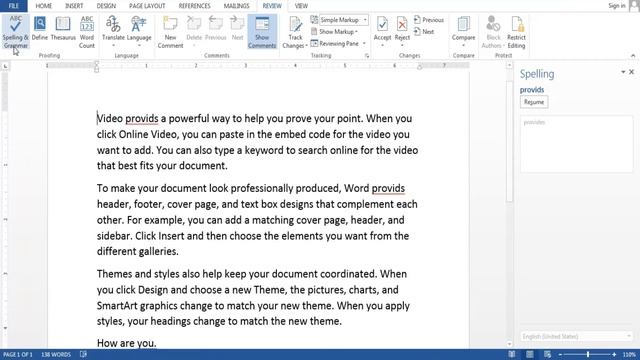This screenshot has height=360, width=640.
Task: Open the Reviewing Pane dropdown arrow
Action: [364, 43]
